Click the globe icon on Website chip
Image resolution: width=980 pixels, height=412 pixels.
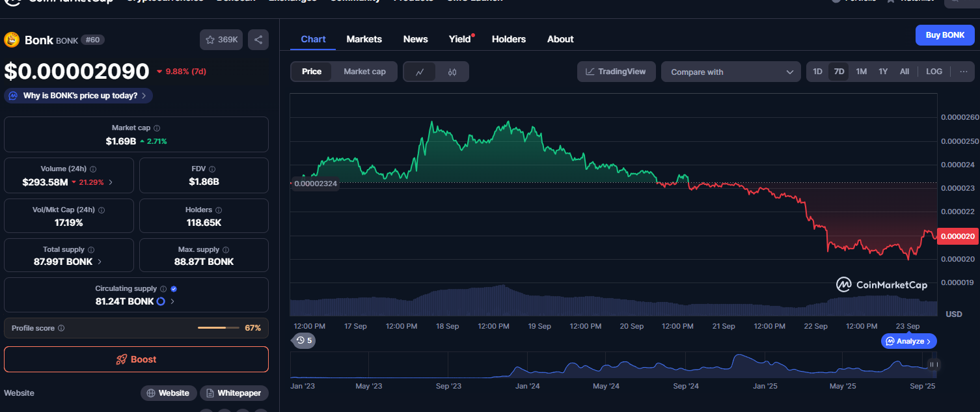[151, 393]
